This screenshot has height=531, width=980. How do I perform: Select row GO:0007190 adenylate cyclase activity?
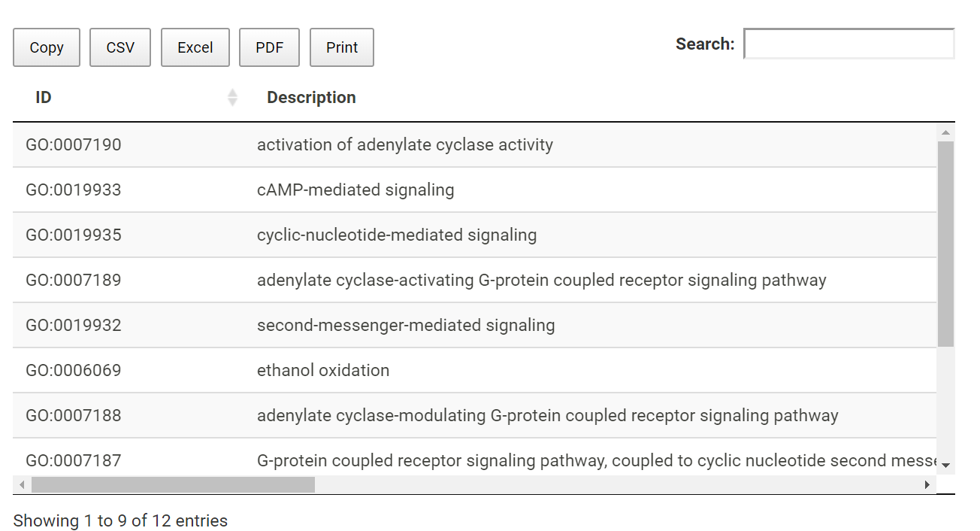click(x=475, y=144)
